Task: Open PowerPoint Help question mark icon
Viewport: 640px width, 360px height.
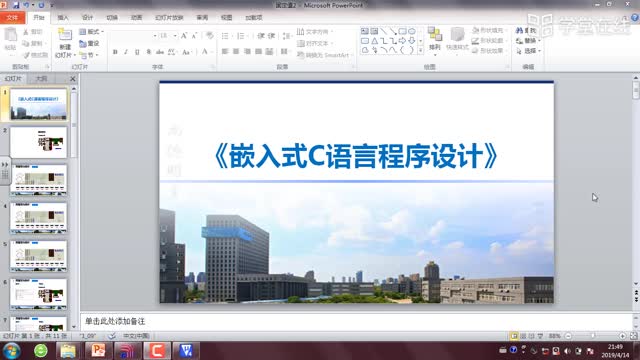Action: click(x=635, y=18)
